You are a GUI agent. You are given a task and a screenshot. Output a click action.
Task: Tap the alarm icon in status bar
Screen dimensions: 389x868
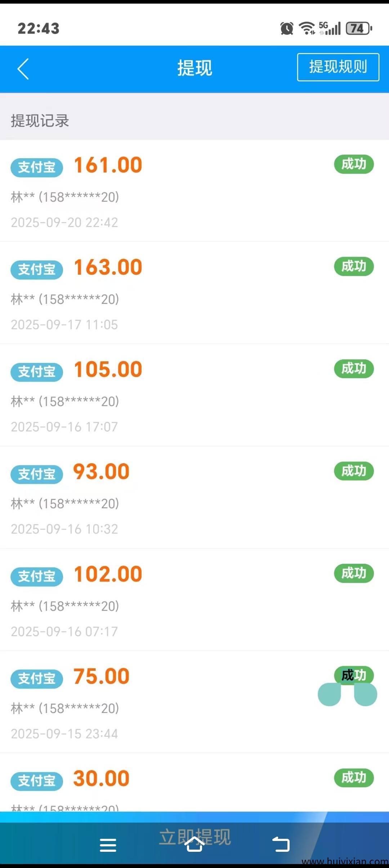click(x=287, y=28)
